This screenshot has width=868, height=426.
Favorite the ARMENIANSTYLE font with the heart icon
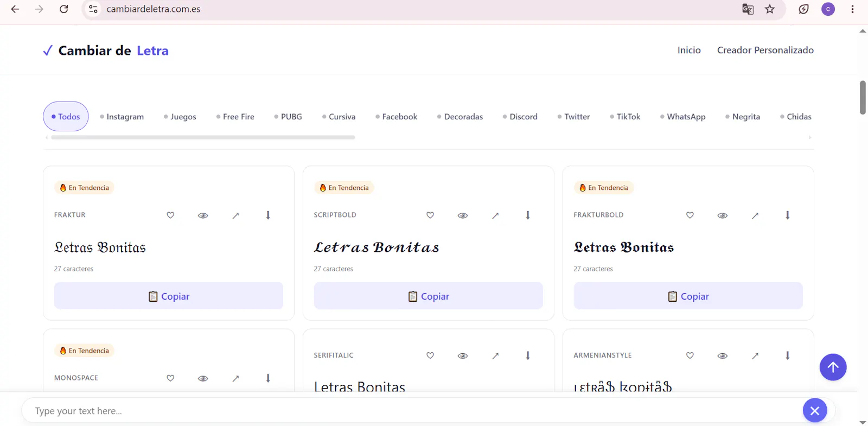click(x=690, y=355)
